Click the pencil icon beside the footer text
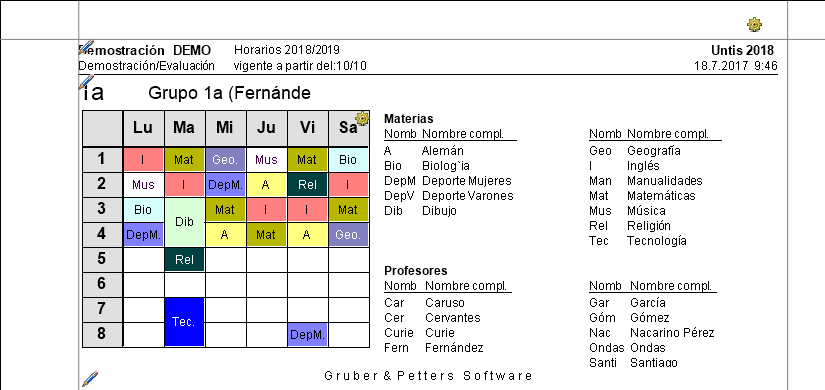This screenshot has width=825, height=390. [x=90, y=378]
